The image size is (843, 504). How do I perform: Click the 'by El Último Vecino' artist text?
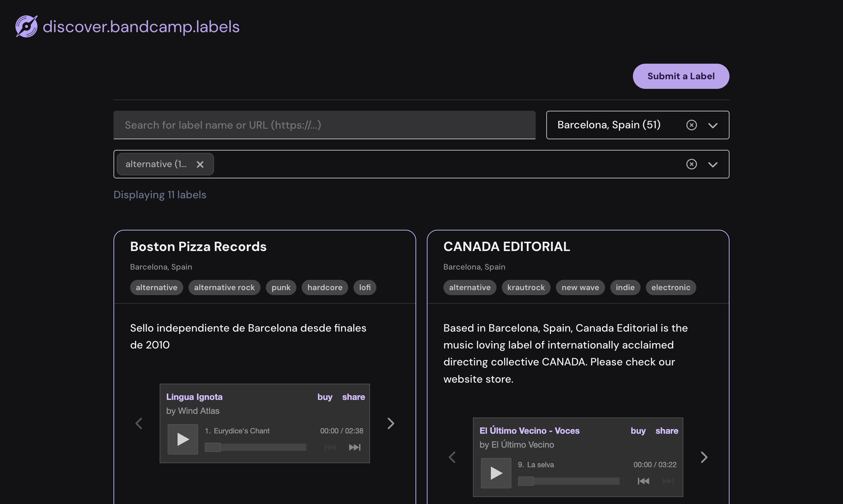(x=517, y=445)
